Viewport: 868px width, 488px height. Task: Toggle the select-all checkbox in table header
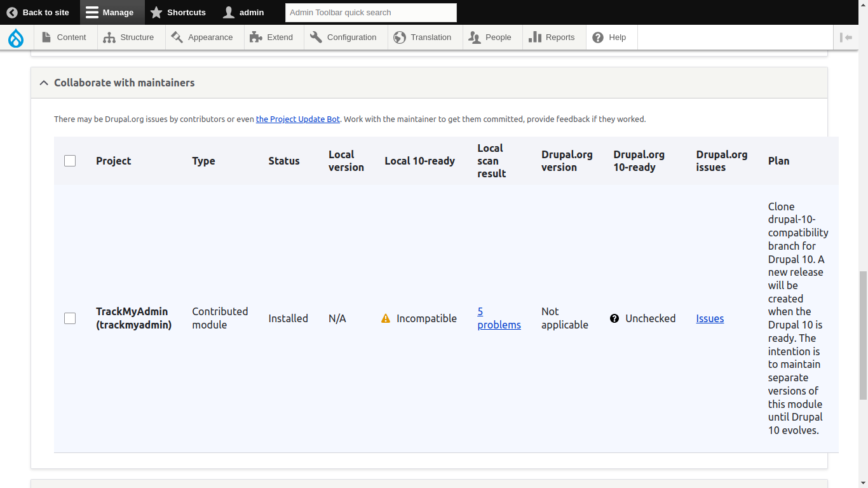click(70, 161)
